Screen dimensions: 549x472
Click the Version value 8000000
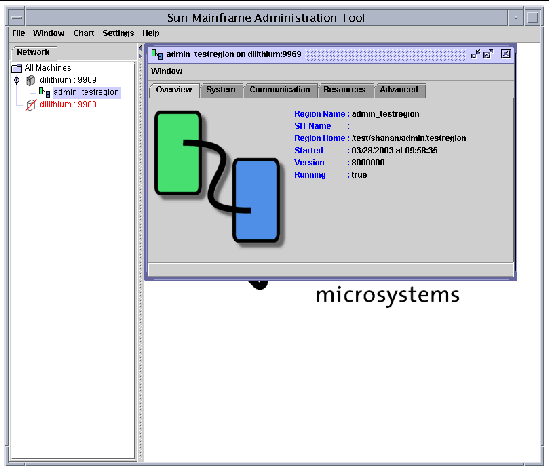click(368, 162)
